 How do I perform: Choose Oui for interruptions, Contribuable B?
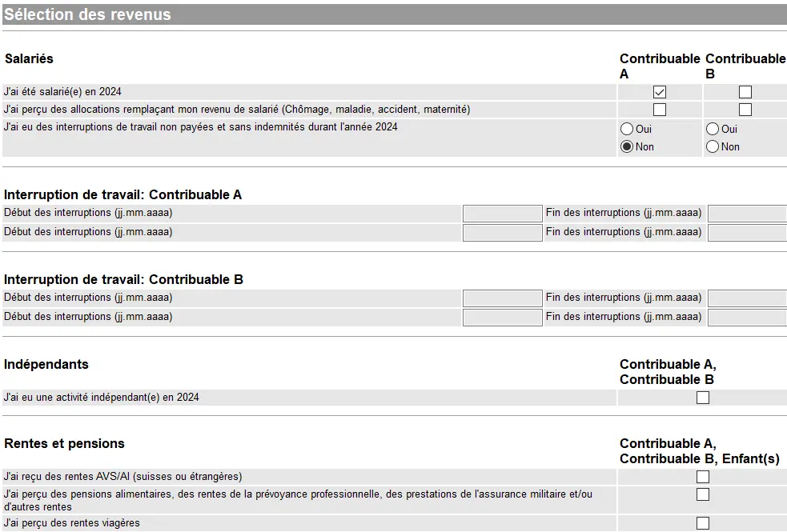click(713, 129)
